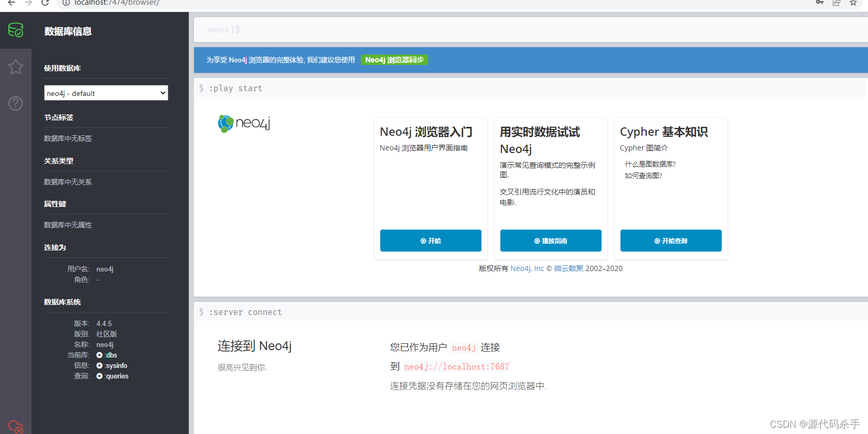Click the neo4j://localhost:7687 address
The height and width of the screenshot is (434, 868).
pos(457,366)
